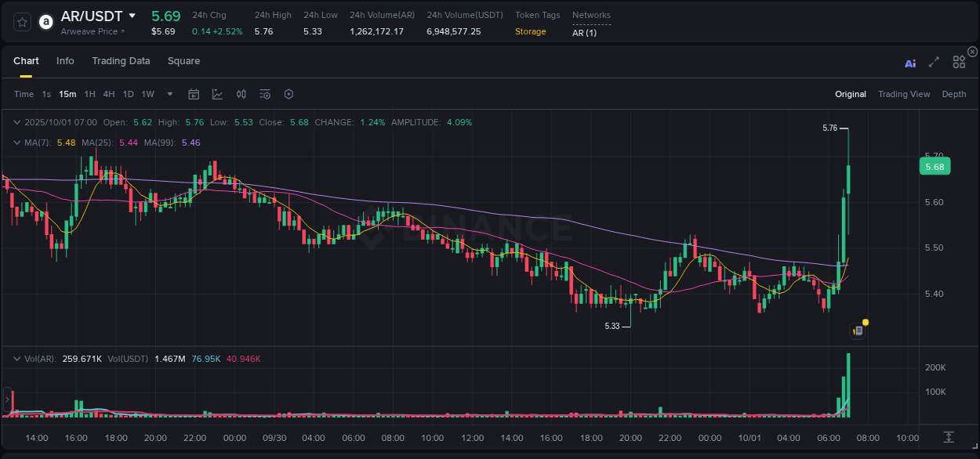980x459 pixels.
Task: Open the widgets layout panel
Action: (958, 61)
